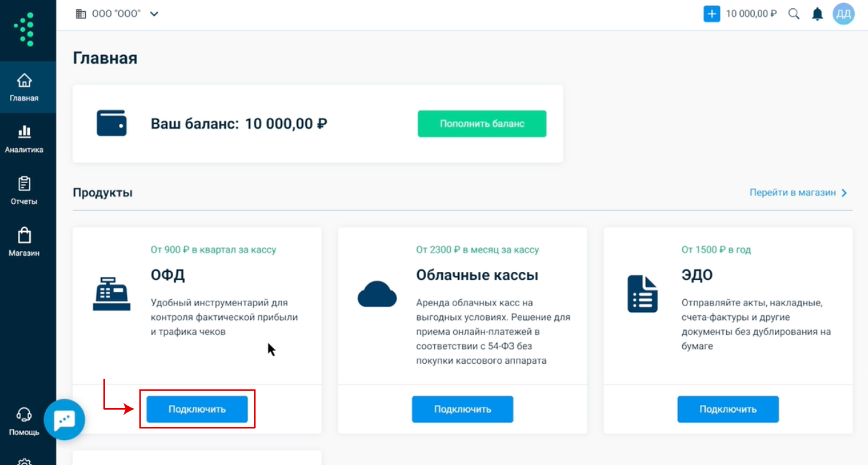Open notifications bell icon
The image size is (868, 465).
817,14
